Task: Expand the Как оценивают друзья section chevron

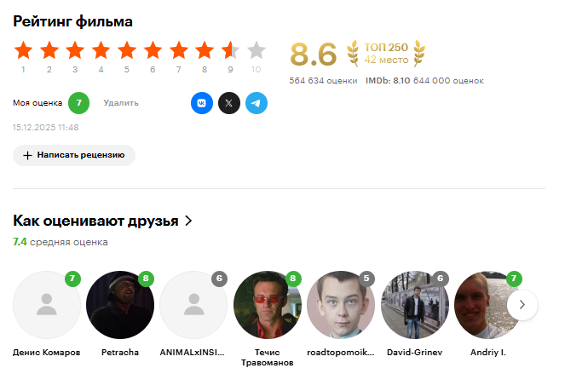Action: (188, 221)
